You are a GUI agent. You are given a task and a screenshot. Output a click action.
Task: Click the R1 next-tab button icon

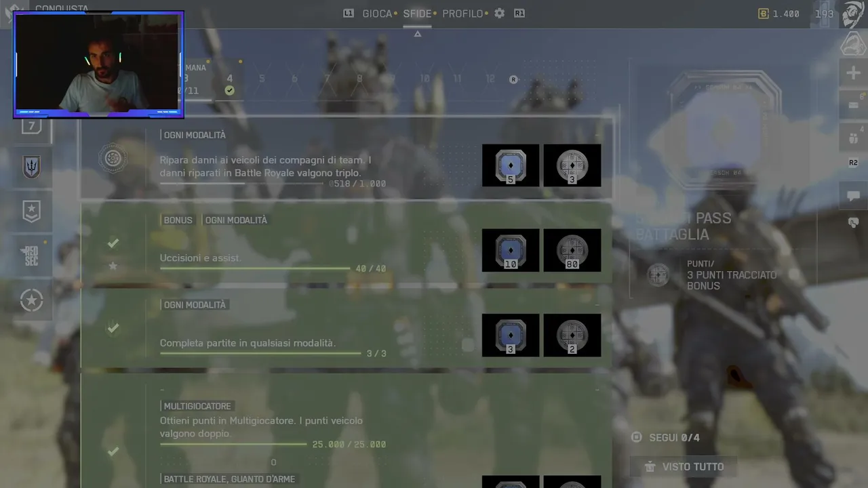point(519,14)
